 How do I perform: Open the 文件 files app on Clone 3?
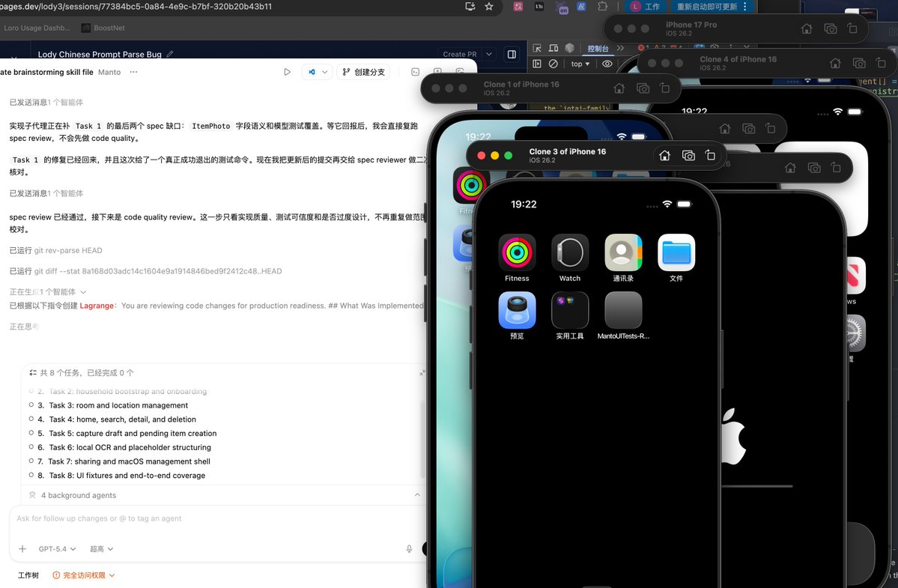tap(676, 252)
